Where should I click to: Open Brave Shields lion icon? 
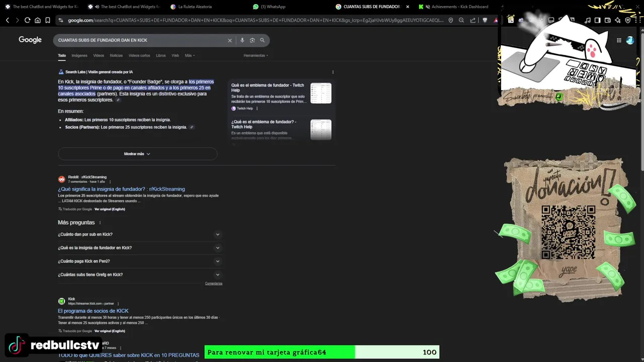click(x=485, y=20)
